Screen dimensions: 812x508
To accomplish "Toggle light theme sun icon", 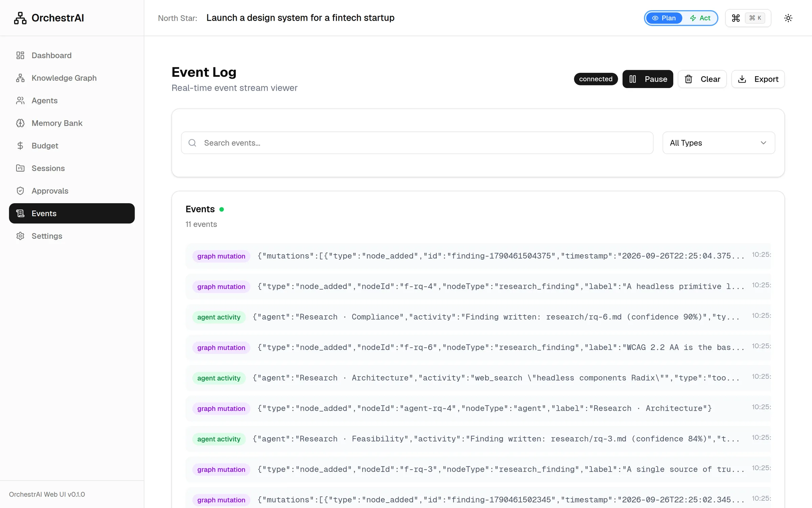I will pos(788,18).
